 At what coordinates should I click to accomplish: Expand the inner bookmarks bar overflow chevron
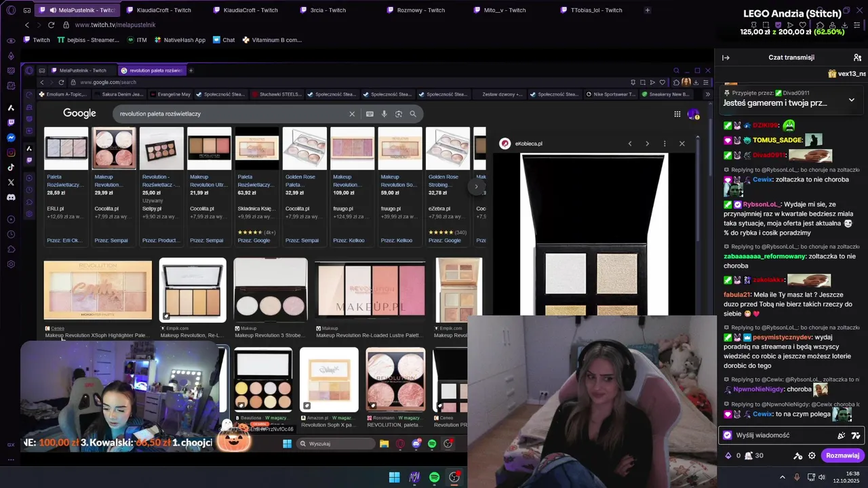click(707, 94)
